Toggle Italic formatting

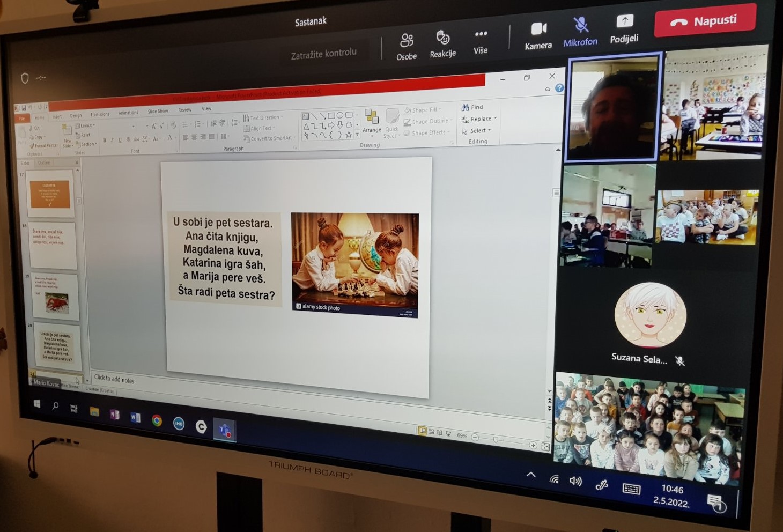(x=112, y=140)
